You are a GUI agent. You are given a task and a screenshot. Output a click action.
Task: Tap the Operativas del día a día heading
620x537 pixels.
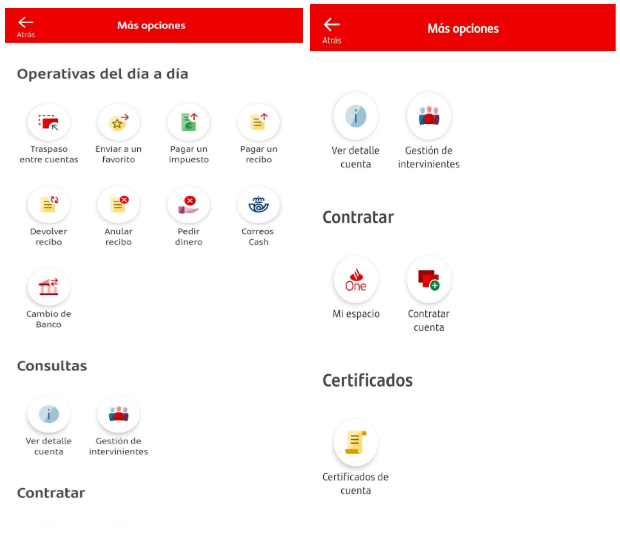[102, 74]
